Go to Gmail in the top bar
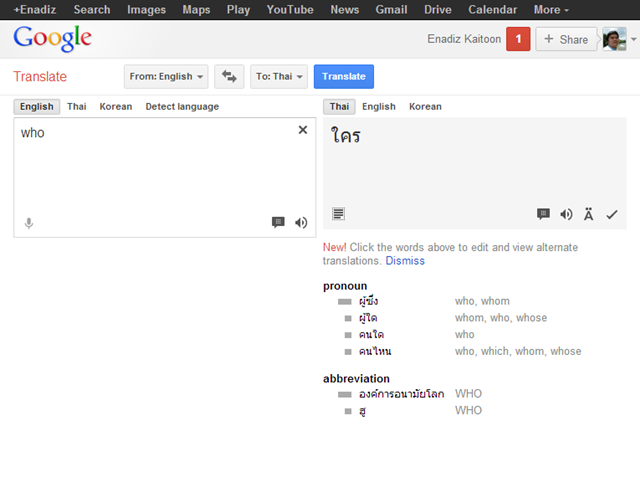The width and height of the screenshot is (640, 480). click(391, 10)
